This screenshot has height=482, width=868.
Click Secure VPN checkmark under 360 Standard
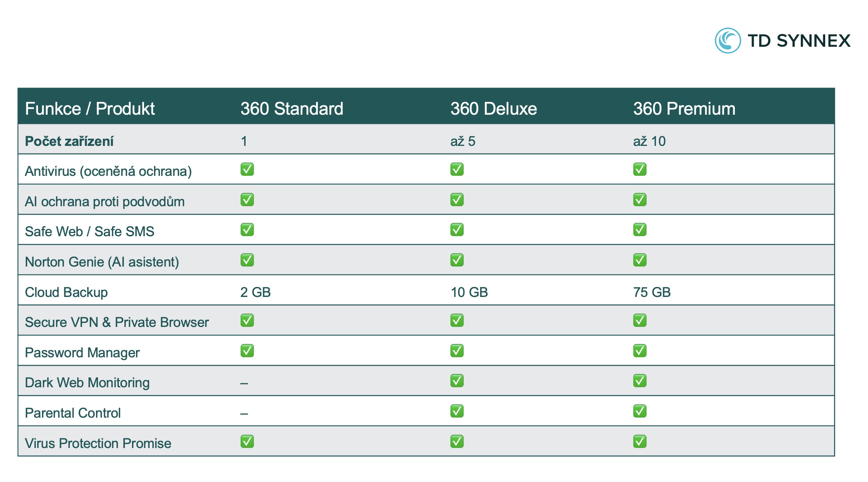(247, 321)
